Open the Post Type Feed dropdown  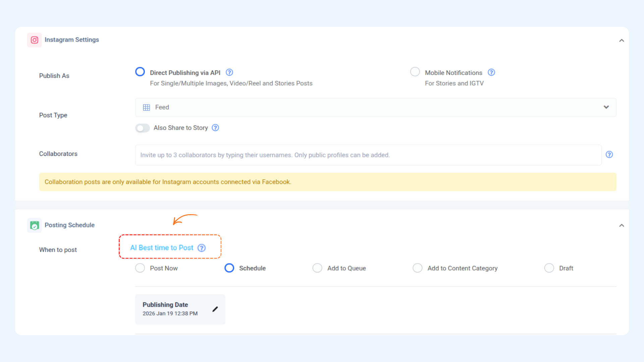[376, 107]
